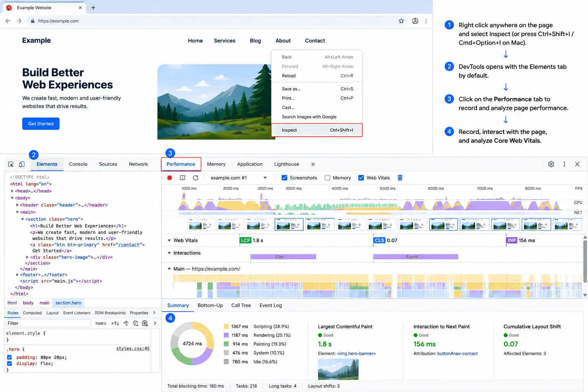Click the Styles Filter input field
The width and height of the screenshot is (588, 392).
tap(48, 323)
